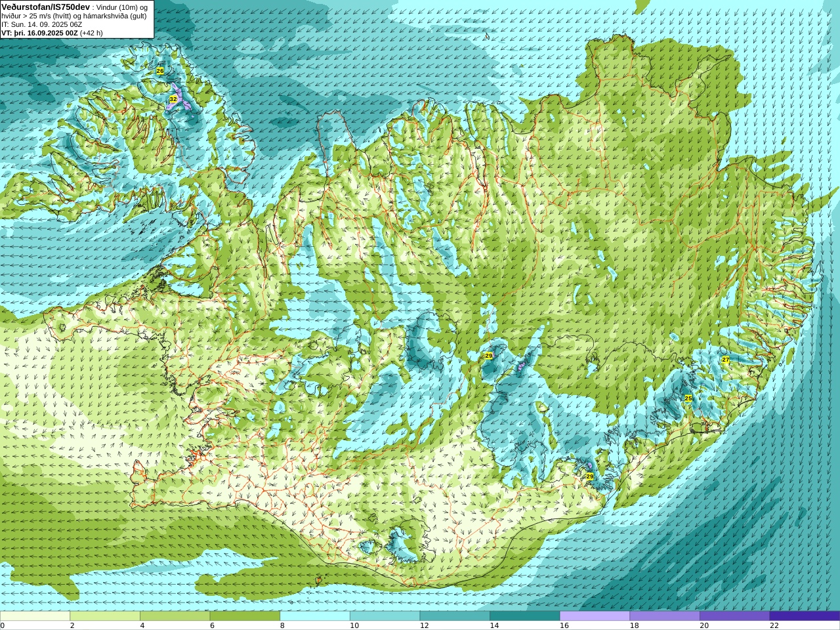Screen dimensions: 840x630
Task: Click the colour bar tick label 12
Action: pyautogui.click(x=425, y=625)
